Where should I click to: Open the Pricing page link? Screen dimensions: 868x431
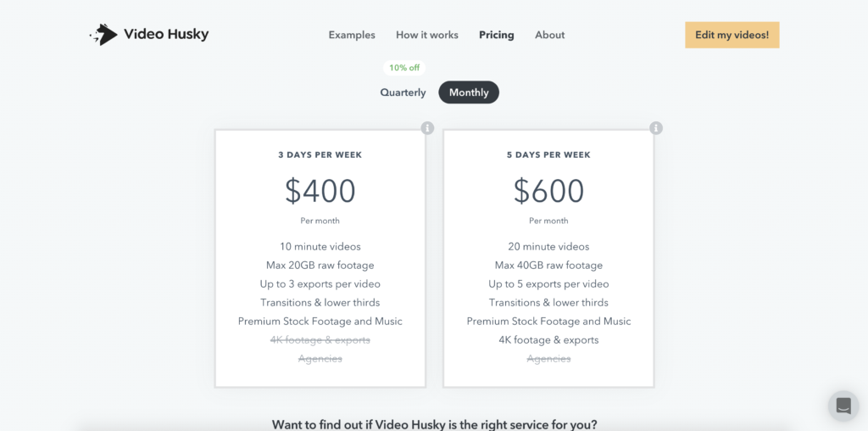pyautogui.click(x=497, y=35)
